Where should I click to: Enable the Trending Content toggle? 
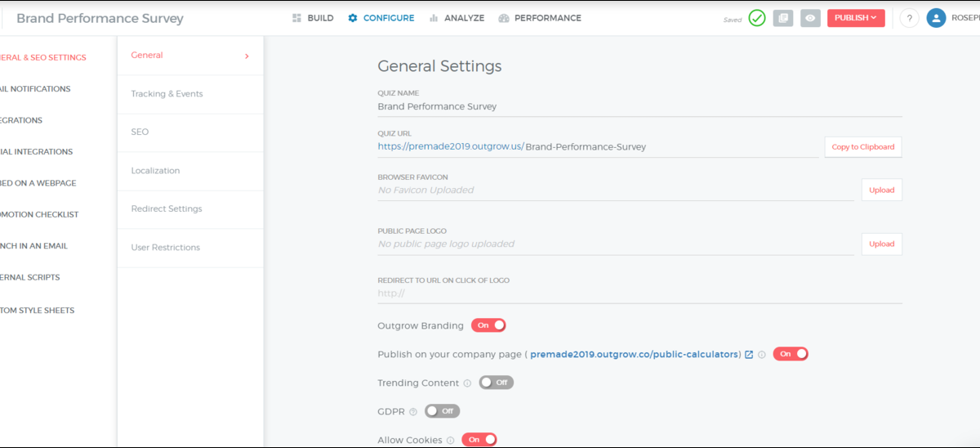497,383
